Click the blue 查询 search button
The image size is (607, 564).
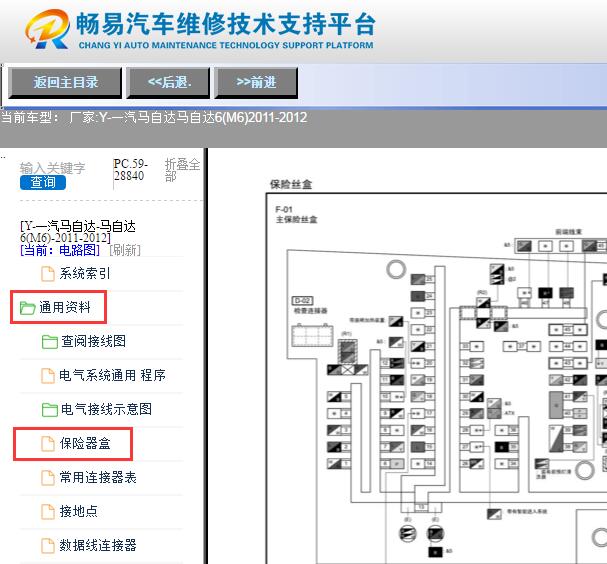pos(43,182)
